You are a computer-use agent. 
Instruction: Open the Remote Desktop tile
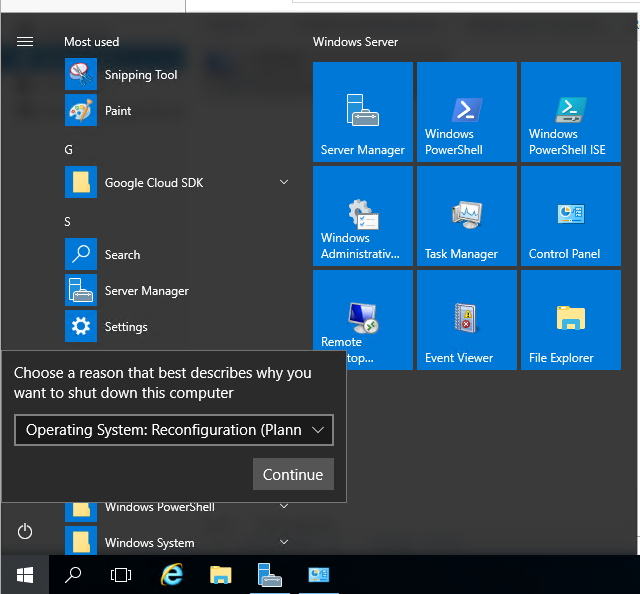(362, 320)
